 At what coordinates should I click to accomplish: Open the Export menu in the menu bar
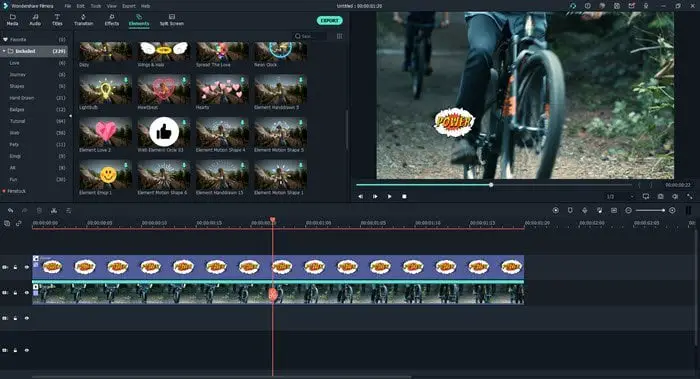point(129,6)
